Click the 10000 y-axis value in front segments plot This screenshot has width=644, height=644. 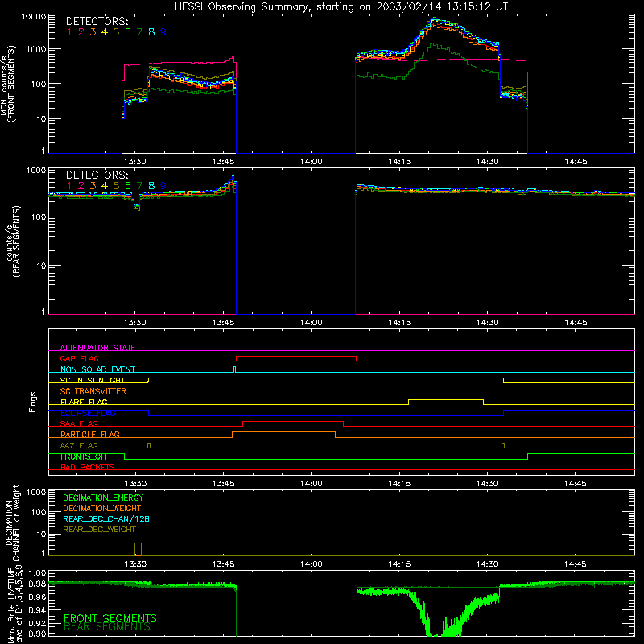coord(33,17)
